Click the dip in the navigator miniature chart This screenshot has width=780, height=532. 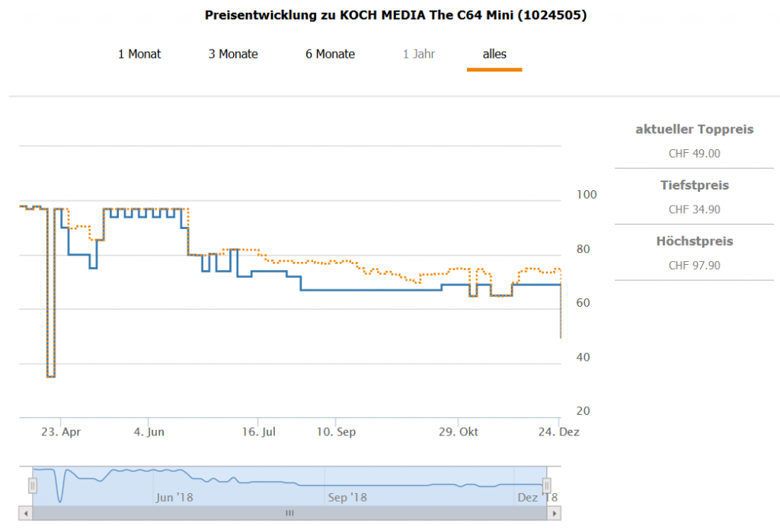click(60, 500)
